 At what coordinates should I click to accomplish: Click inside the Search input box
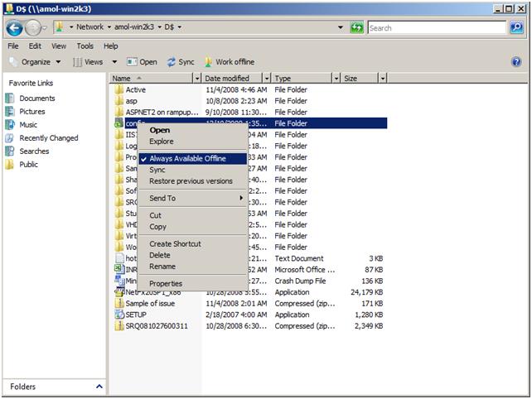437,28
